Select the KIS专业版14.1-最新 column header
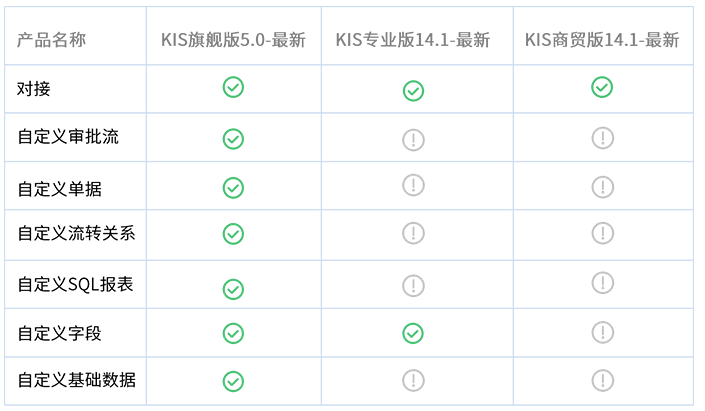This screenshot has height=411, width=705. coord(413,40)
